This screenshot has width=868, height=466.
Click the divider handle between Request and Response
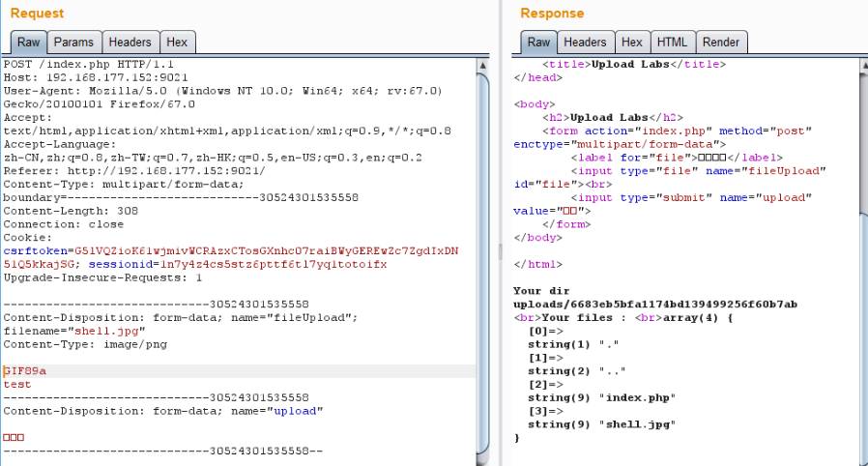coord(499,251)
